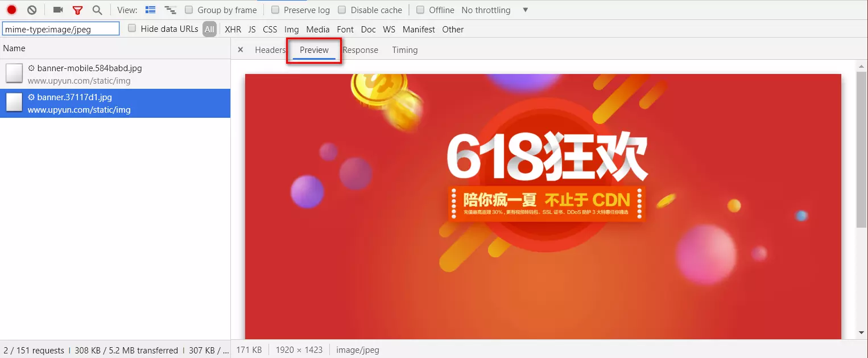The width and height of the screenshot is (868, 358).
Task: Click the preview scrollbar up arrow
Action: click(x=862, y=67)
